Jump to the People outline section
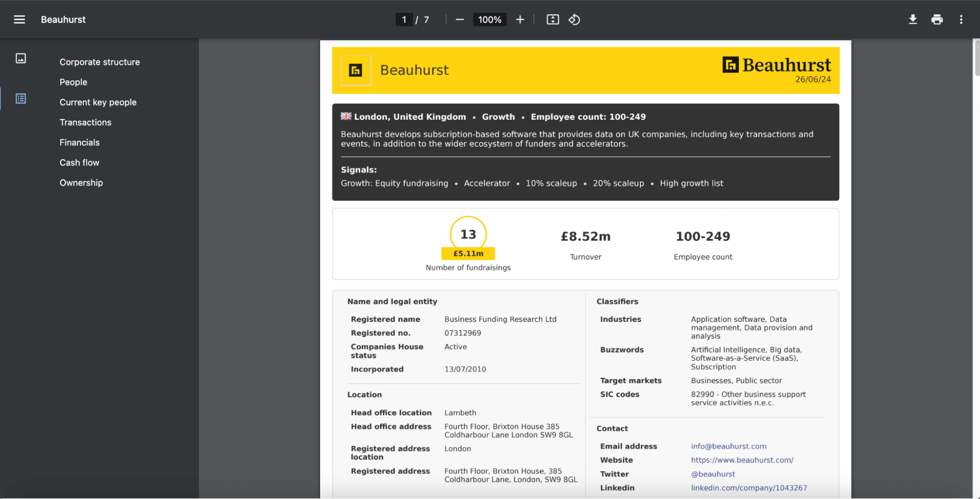The height and width of the screenshot is (499, 980). point(74,82)
